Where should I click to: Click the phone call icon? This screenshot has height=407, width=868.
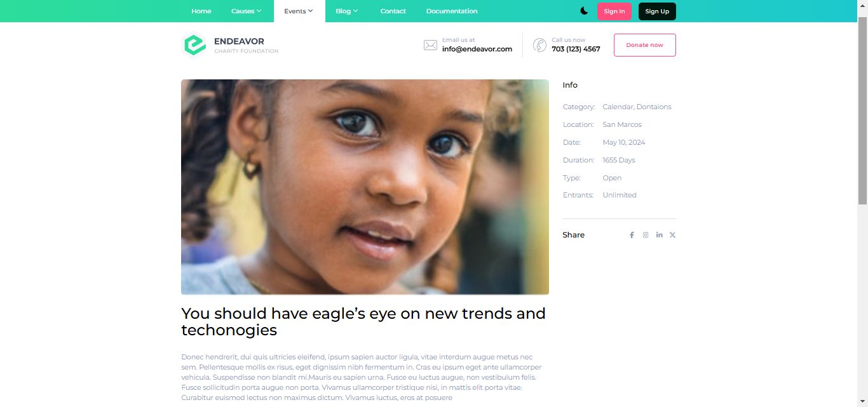[x=539, y=45]
